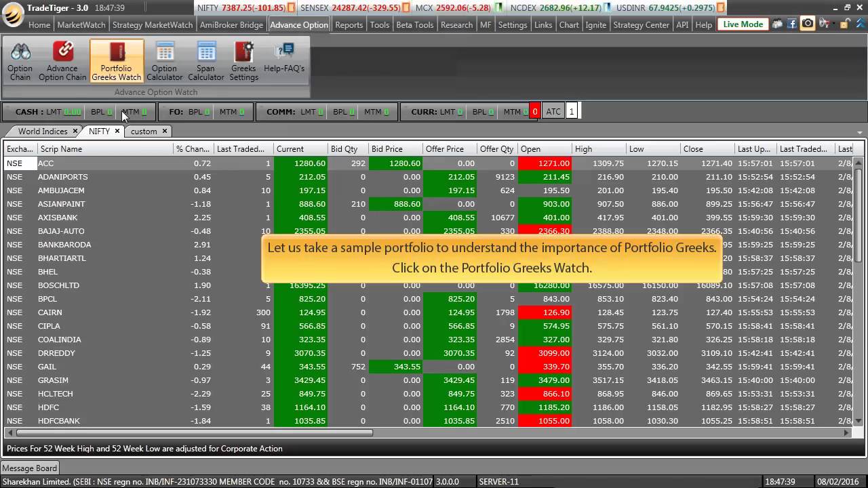Open the Links menu
868x488 pixels.
pyautogui.click(x=543, y=24)
